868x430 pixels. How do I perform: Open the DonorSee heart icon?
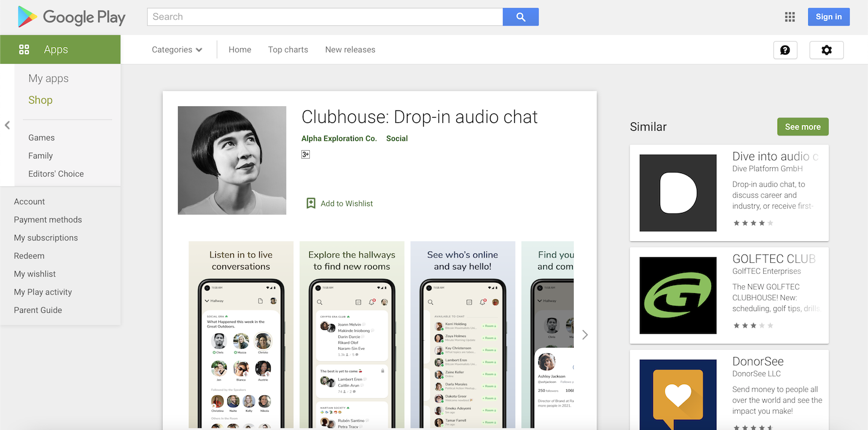678,395
